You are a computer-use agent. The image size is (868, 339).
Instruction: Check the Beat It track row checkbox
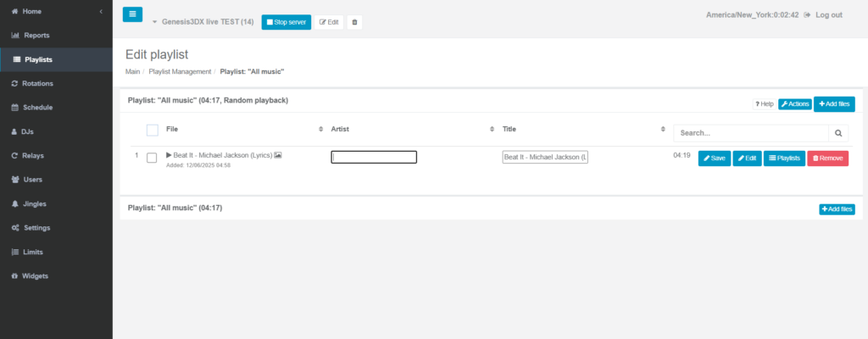coord(153,158)
